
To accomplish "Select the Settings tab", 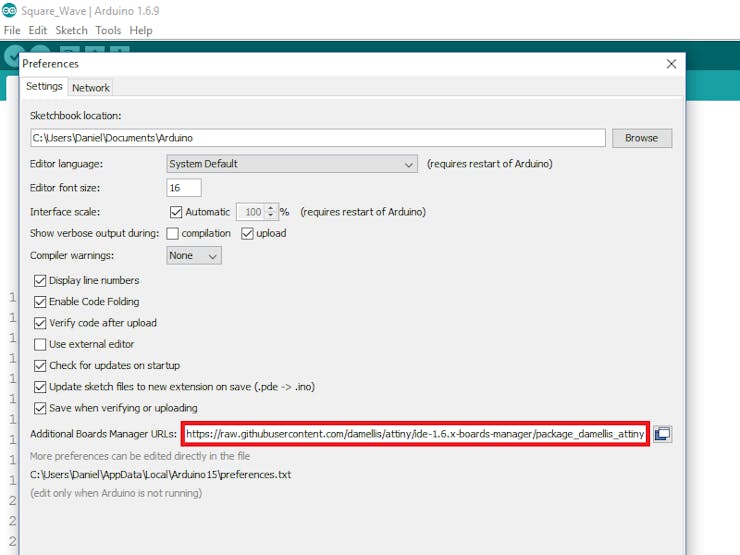I will 44,86.
